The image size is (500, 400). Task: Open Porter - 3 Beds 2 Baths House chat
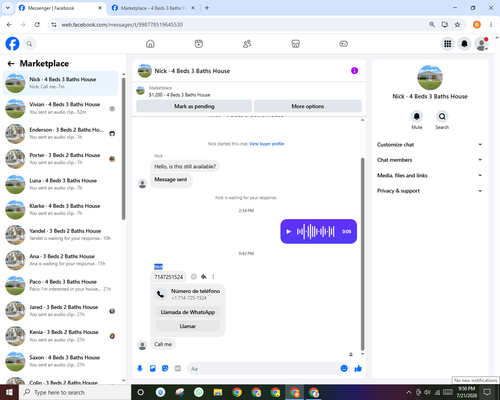click(60, 159)
